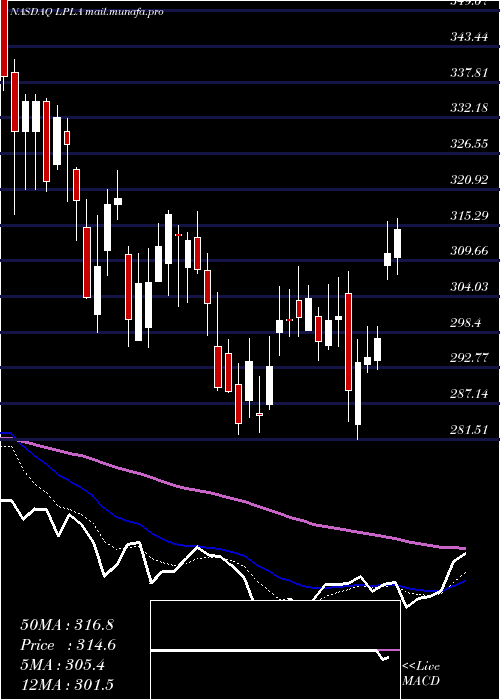Click the 287.14 price axis label
The height and width of the screenshot is (700, 500).
[469, 394]
